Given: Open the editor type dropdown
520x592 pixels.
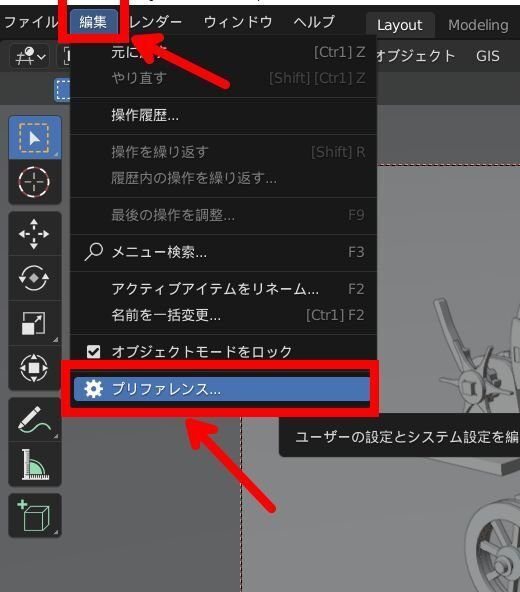Looking at the screenshot, I should coord(30,57).
